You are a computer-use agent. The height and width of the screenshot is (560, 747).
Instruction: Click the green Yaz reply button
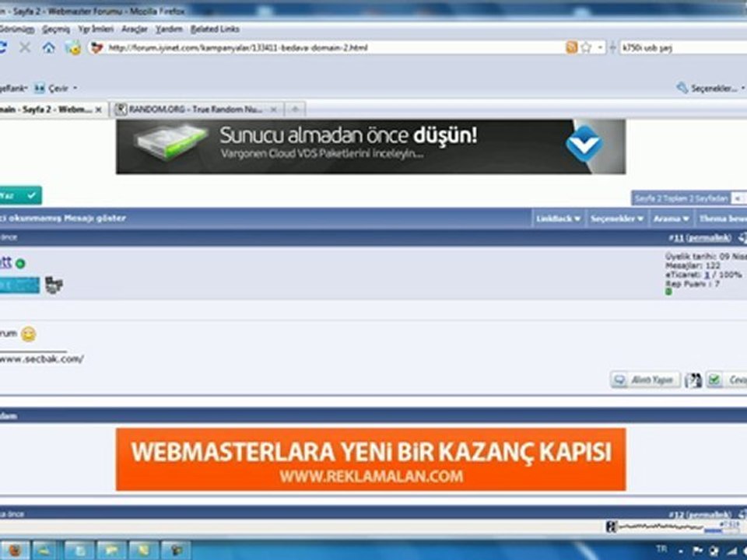tap(19, 195)
